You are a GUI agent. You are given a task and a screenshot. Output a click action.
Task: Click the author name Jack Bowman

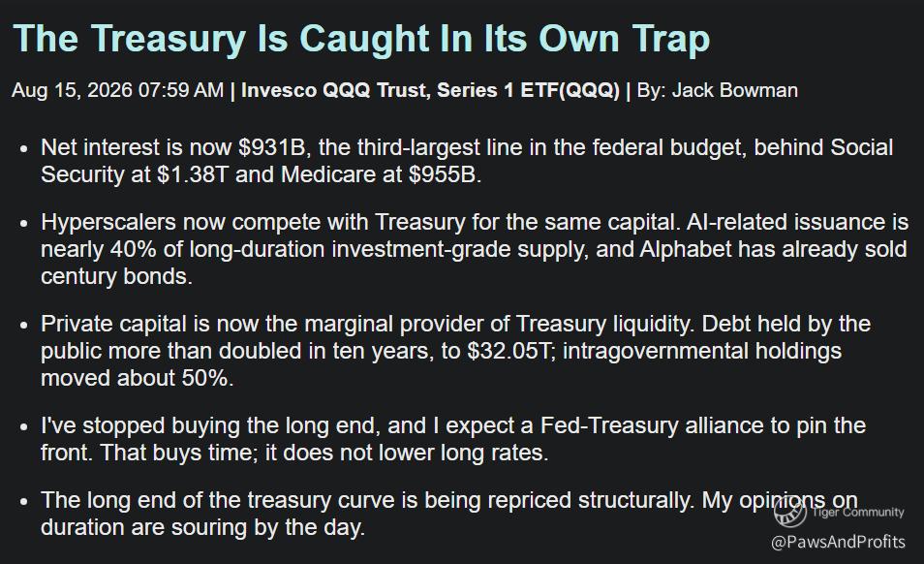pyautogui.click(x=734, y=90)
